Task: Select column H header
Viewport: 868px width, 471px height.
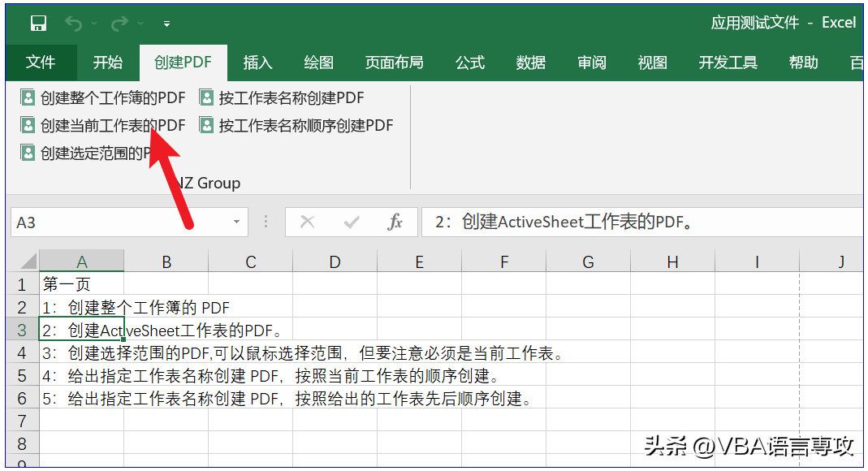Action: coord(672,261)
